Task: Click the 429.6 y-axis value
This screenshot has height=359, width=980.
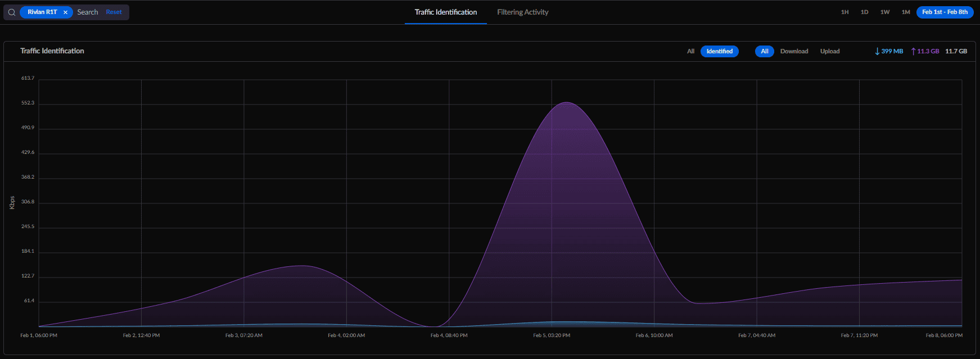Action: pos(28,152)
